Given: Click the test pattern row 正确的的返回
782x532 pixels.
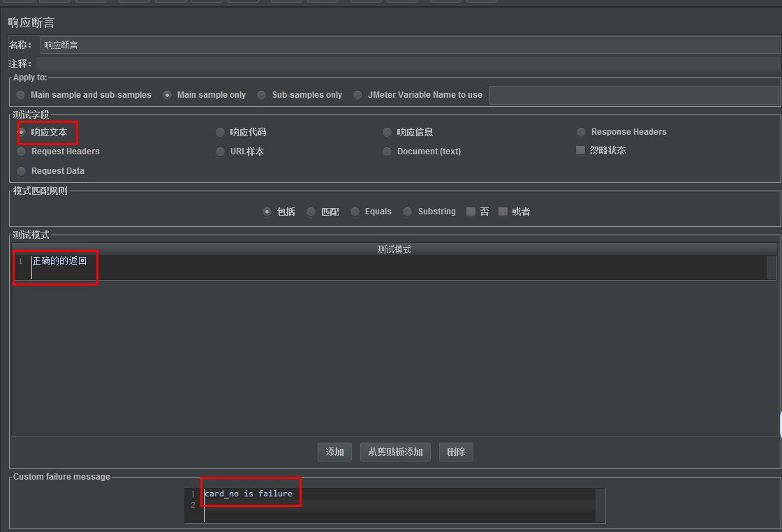Looking at the screenshot, I should (x=394, y=267).
